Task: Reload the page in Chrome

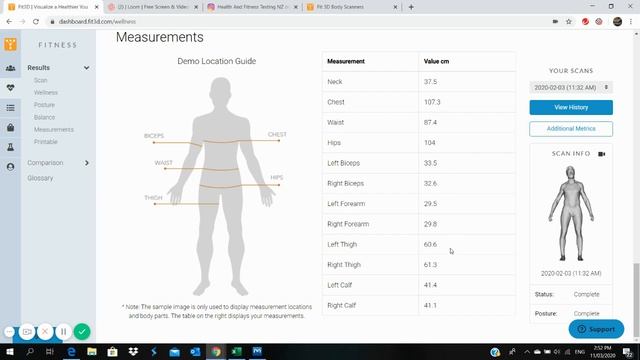Action: [36, 22]
